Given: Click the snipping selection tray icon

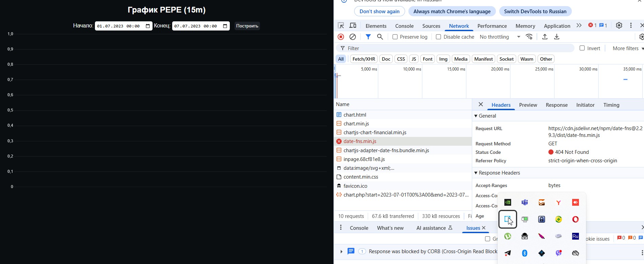Looking at the screenshot, I should (508, 219).
